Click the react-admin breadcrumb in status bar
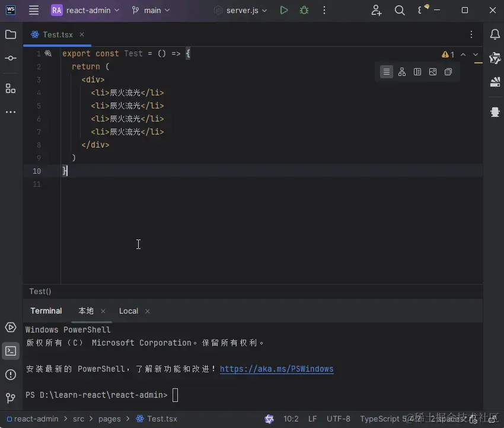This screenshot has width=504, height=428. coord(33,419)
